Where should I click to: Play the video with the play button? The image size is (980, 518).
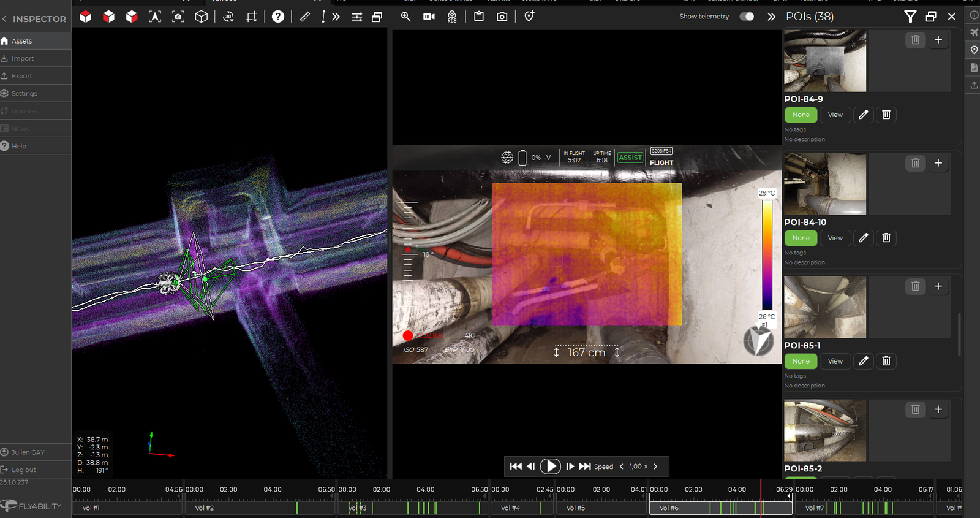pyautogui.click(x=550, y=467)
